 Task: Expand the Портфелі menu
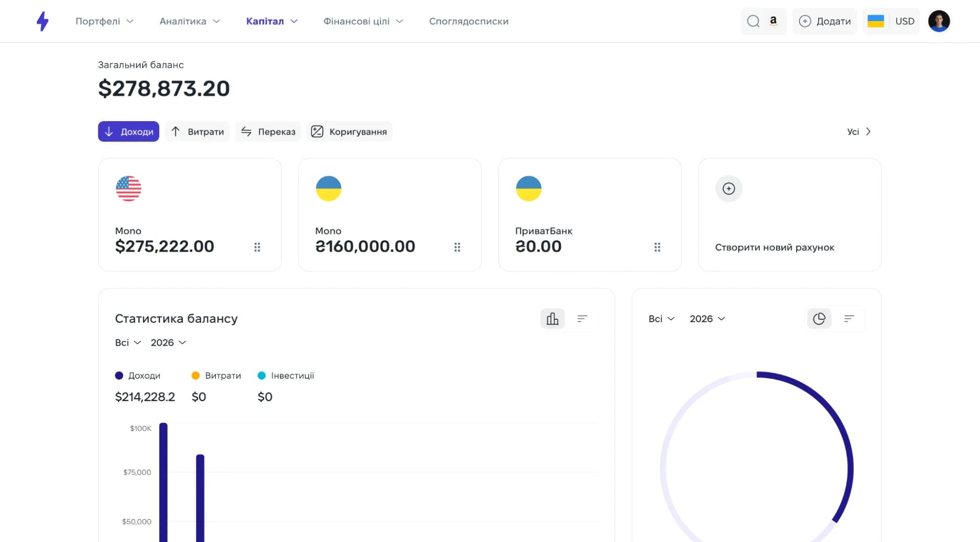104,21
